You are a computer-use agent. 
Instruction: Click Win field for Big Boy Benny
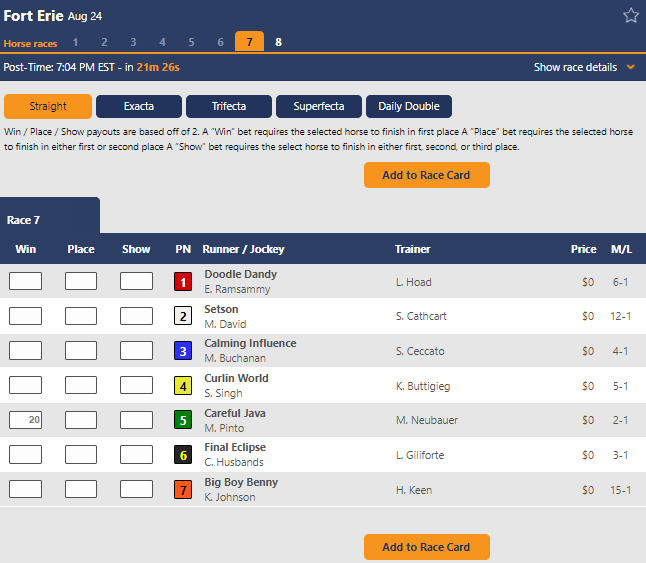pyautogui.click(x=26, y=489)
